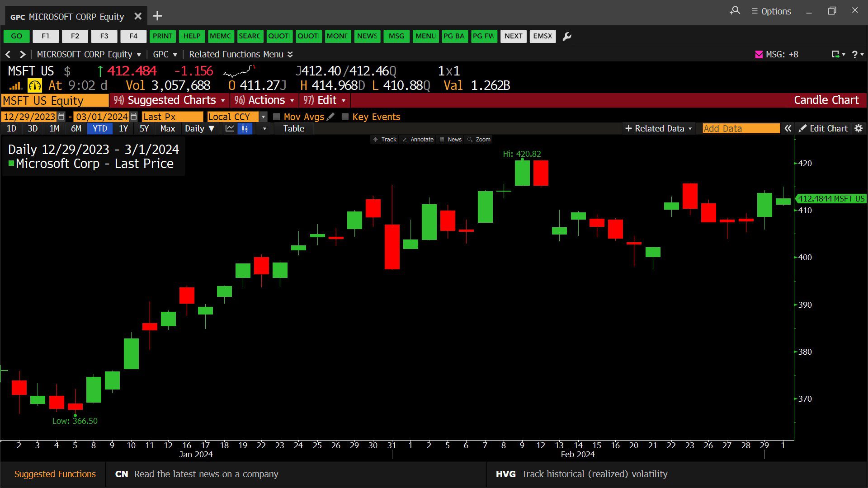Screen dimensions: 868x488
Task: Close the MICROSOFT CORP Equity tab
Action: (x=138, y=16)
